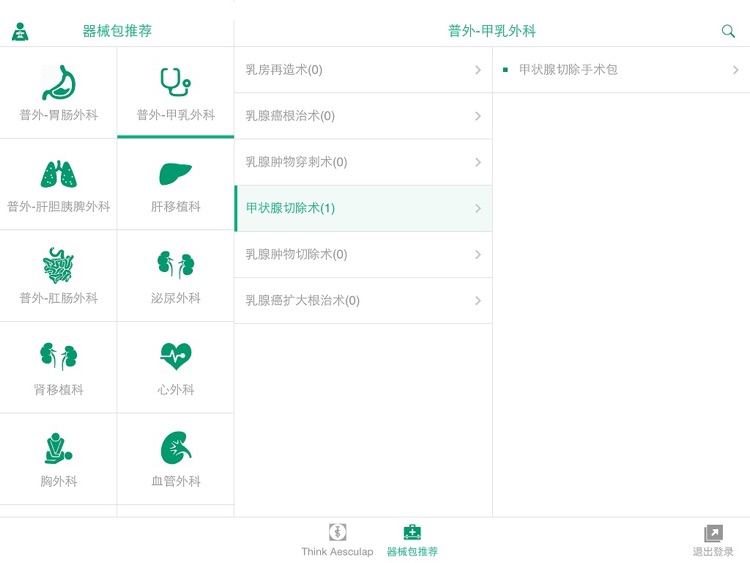Click the 心外科 label
The width and height of the screenshot is (750, 563).
[176, 390]
